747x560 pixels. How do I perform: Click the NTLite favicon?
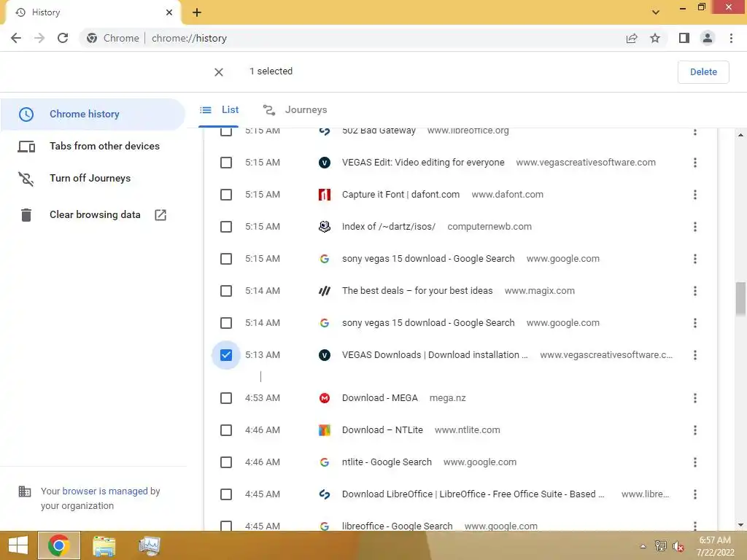click(x=325, y=430)
